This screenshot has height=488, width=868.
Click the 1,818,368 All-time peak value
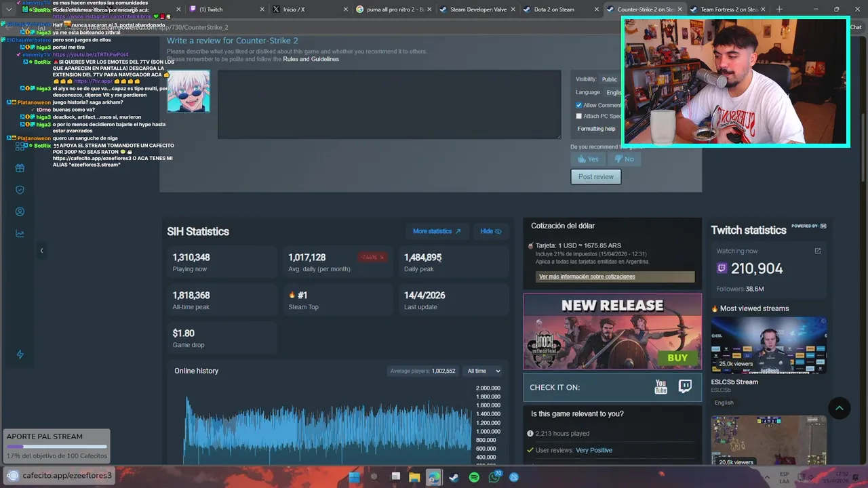(191, 296)
